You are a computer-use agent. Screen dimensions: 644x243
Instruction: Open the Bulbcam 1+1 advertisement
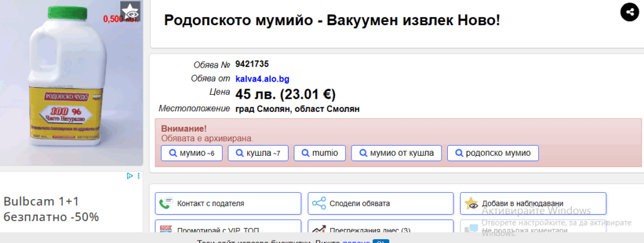pos(52,209)
